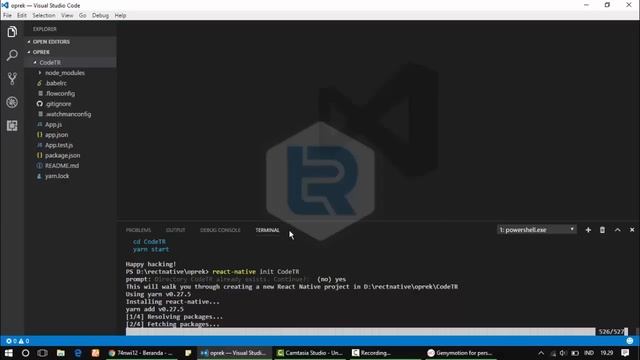
Task: Click the yarn fetch progress bar
Action: [360, 331]
